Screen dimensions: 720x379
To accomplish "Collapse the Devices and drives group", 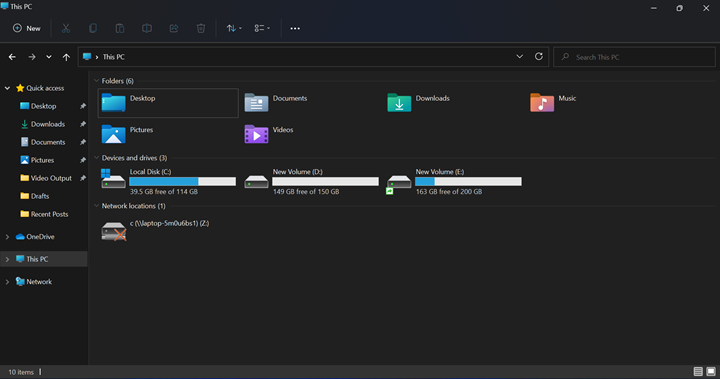I will (96, 158).
